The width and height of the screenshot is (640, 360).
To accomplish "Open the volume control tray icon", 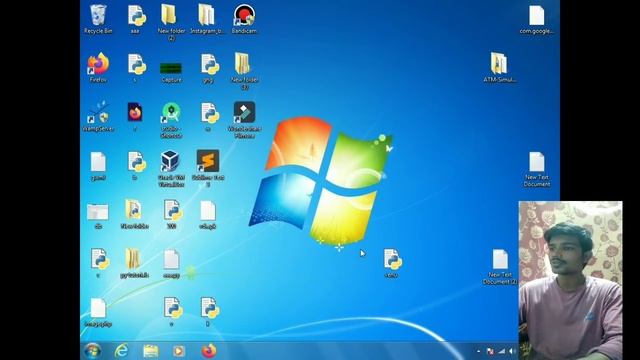I will click(x=512, y=351).
